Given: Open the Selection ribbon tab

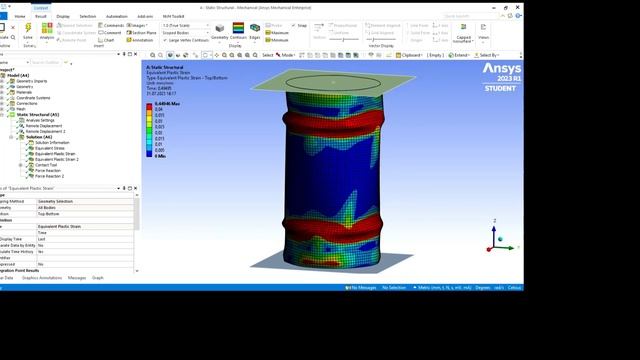Looking at the screenshot, I should [87, 16].
